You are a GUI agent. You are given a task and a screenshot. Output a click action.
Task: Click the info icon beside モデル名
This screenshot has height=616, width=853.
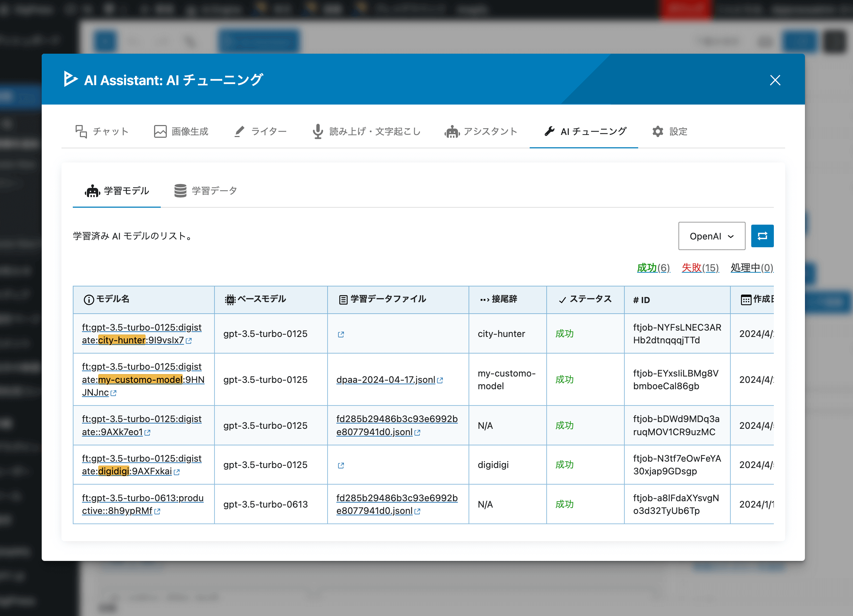click(89, 300)
